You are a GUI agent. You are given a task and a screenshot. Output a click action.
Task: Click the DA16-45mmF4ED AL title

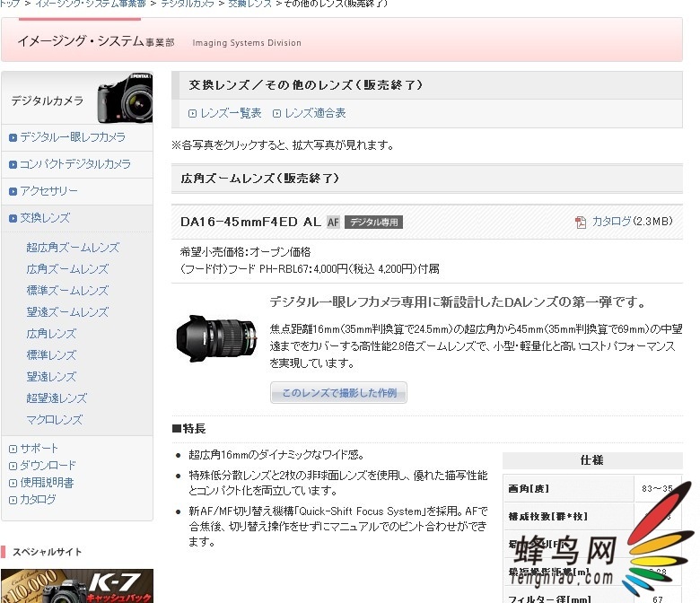pyautogui.click(x=250, y=222)
